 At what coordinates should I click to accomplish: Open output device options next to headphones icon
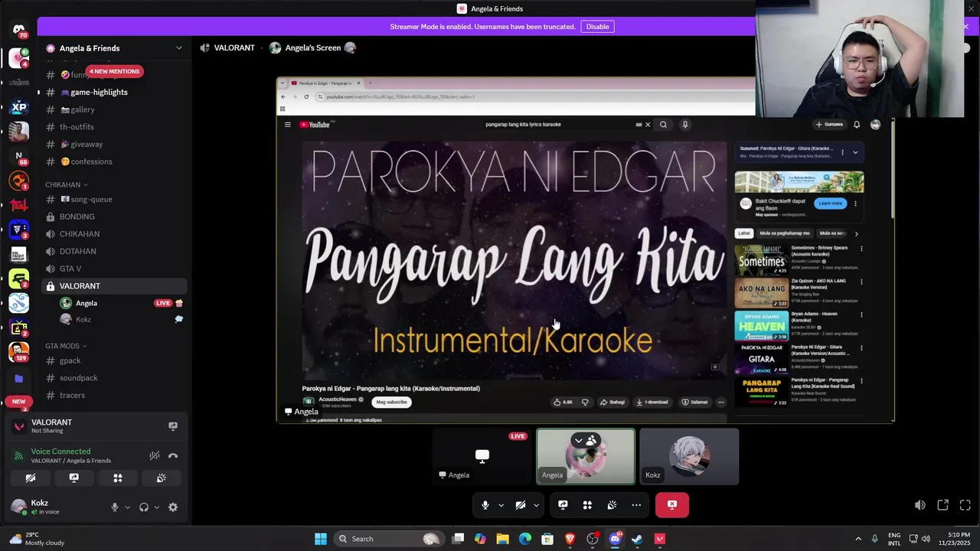click(156, 507)
